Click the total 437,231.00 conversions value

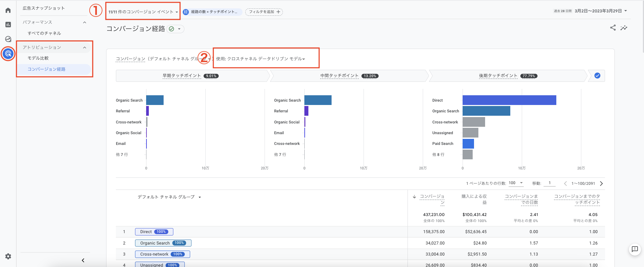point(434,215)
